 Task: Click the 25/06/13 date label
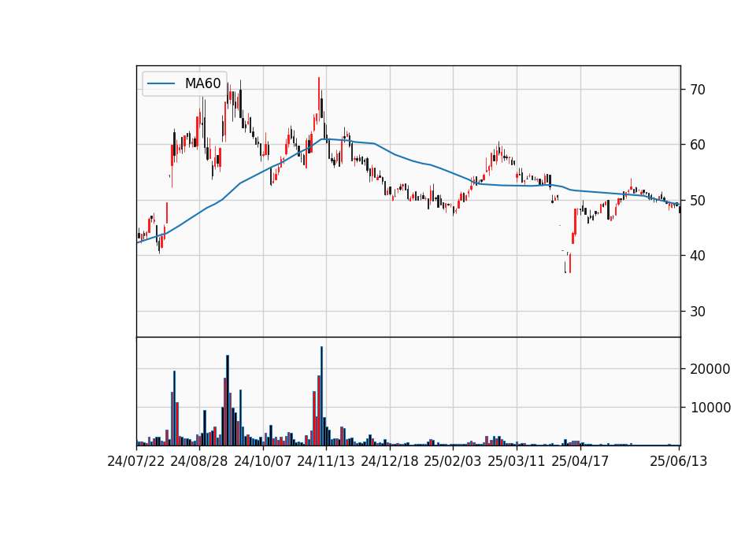678,461
